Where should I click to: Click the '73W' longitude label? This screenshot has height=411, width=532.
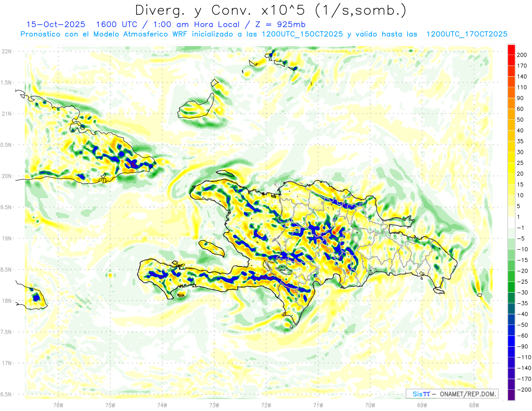pyautogui.click(x=214, y=405)
